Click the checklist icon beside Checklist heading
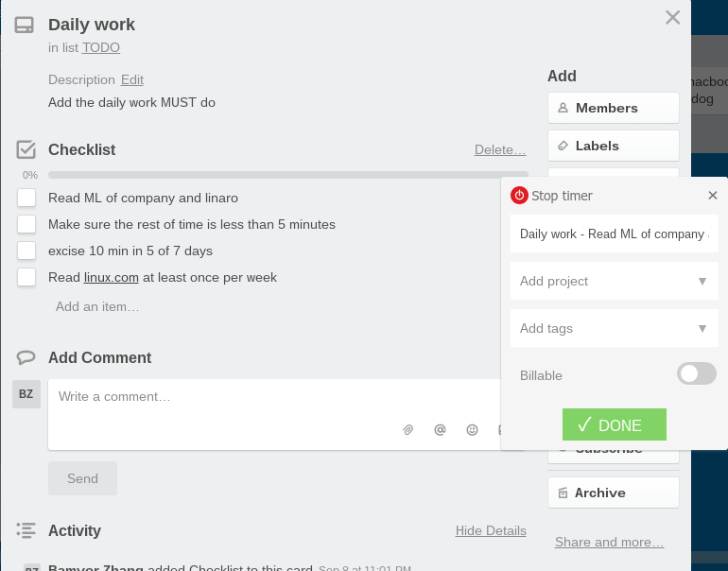 point(26,149)
